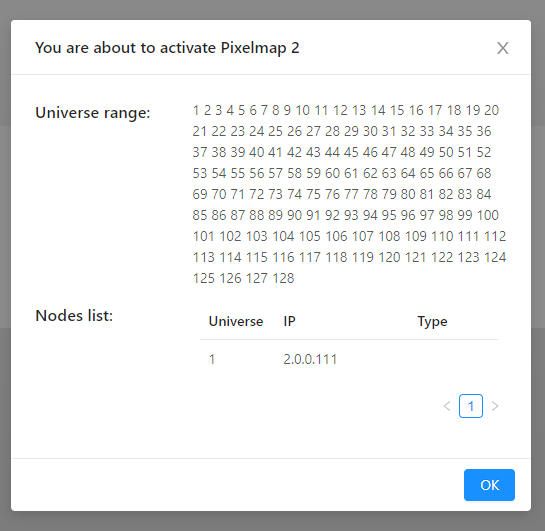Go to previous page arrow in nodes list
545x531 pixels.
click(x=447, y=406)
